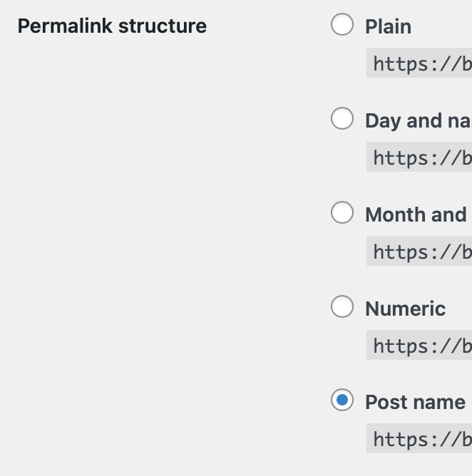Click the 'Permalink structure' section heading
The image size is (472, 476).
[112, 26]
